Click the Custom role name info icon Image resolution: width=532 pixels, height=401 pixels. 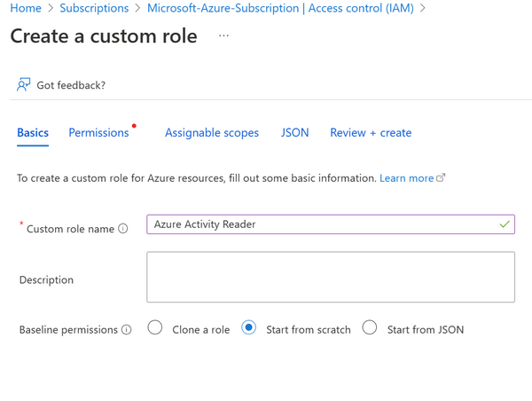(123, 228)
